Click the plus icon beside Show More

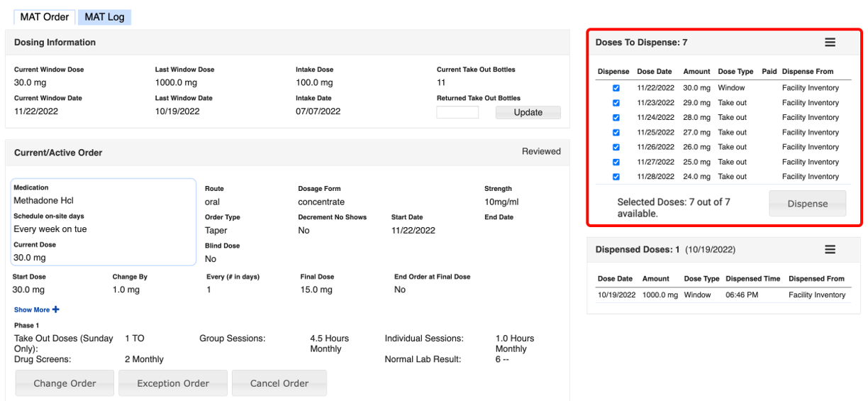pyautogui.click(x=56, y=309)
